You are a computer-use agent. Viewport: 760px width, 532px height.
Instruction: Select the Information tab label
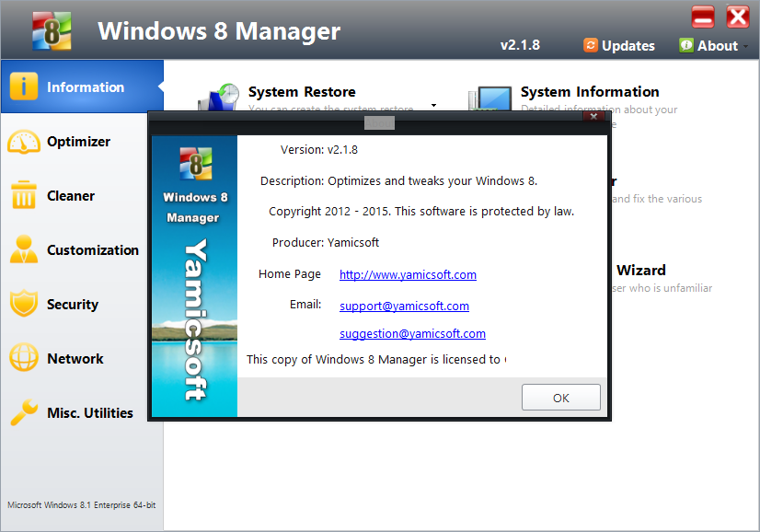[86, 87]
